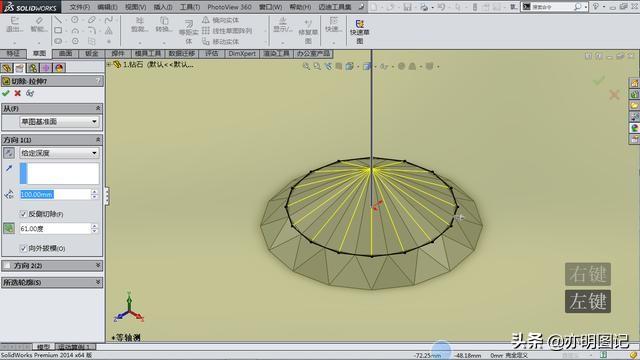Toggle the 反侧切除 flip side checkbox

coord(23,214)
